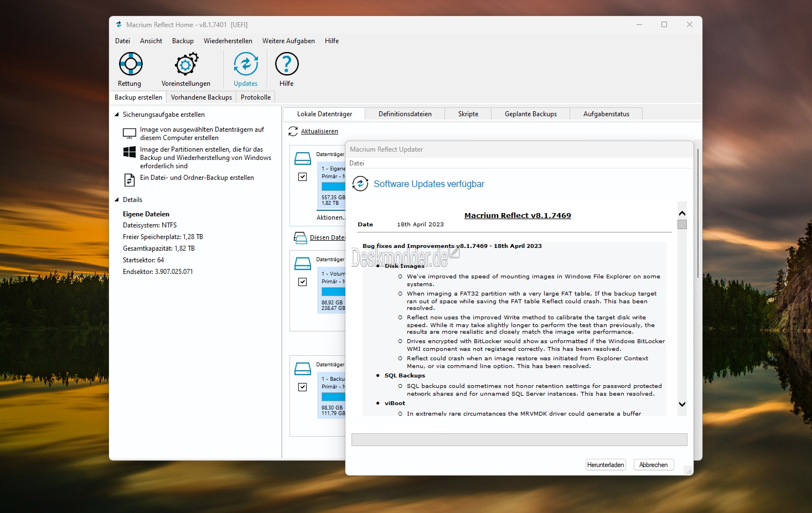Screen dimensions: 812x513
Task: Click the '18th April 2023' date value
Action: (x=420, y=225)
